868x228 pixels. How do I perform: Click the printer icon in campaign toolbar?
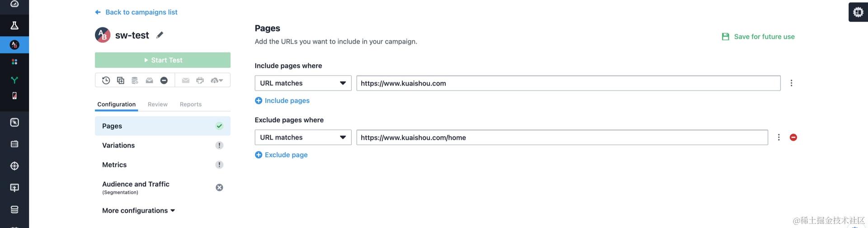(x=200, y=80)
